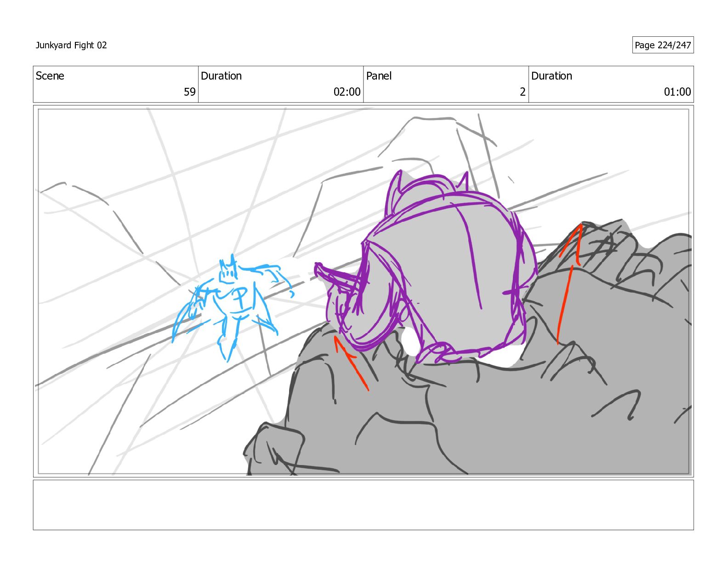Click the 'Page 224/247' page indicator
Image resolution: width=728 pixels, height=563 pixels.
pyautogui.click(x=663, y=45)
